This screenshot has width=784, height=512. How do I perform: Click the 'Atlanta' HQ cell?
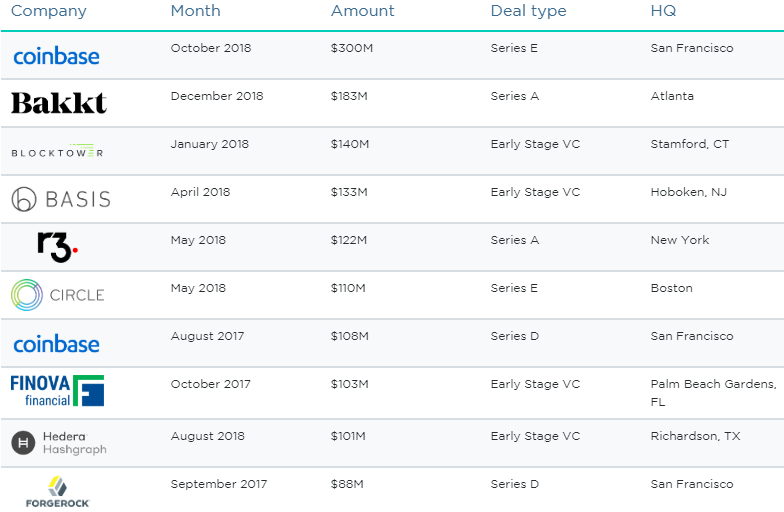pos(672,96)
